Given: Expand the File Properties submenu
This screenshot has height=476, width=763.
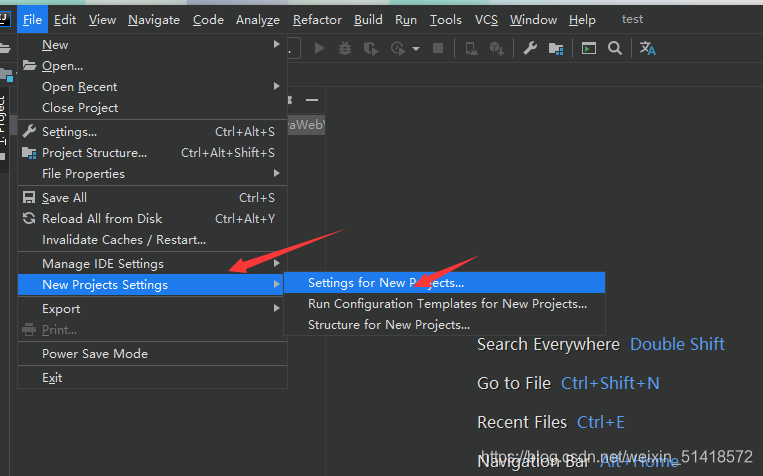Looking at the screenshot, I should point(152,174).
